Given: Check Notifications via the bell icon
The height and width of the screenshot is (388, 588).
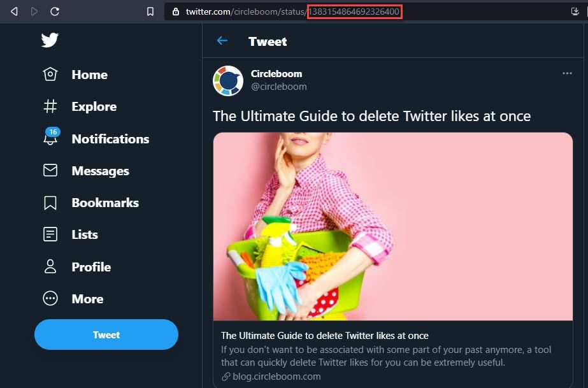Looking at the screenshot, I should (x=50, y=139).
